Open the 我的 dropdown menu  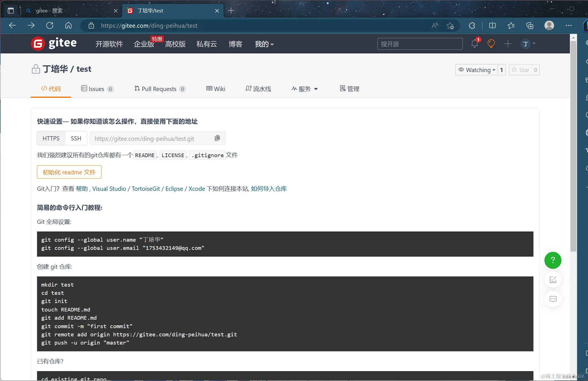pos(264,44)
